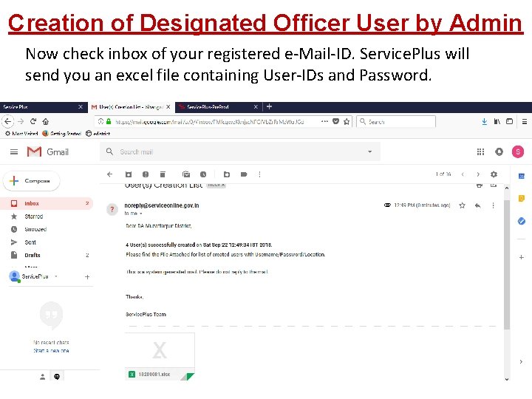
Task: Open the Firefox library icon
Action: 497,121
